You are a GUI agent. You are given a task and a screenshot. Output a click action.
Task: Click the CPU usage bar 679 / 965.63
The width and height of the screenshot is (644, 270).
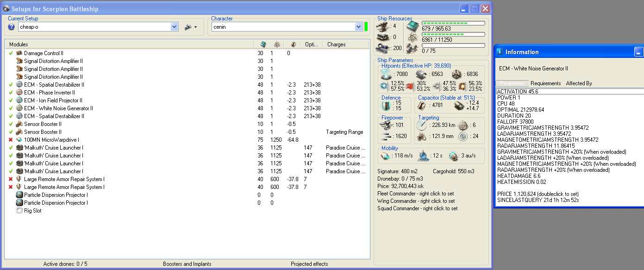pyautogui.click(x=453, y=23)
